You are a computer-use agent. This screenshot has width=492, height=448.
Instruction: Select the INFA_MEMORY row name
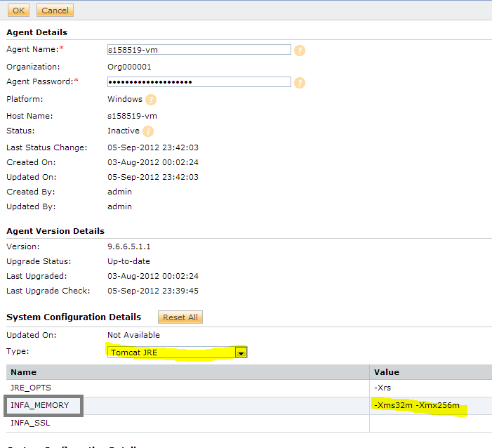40,405
